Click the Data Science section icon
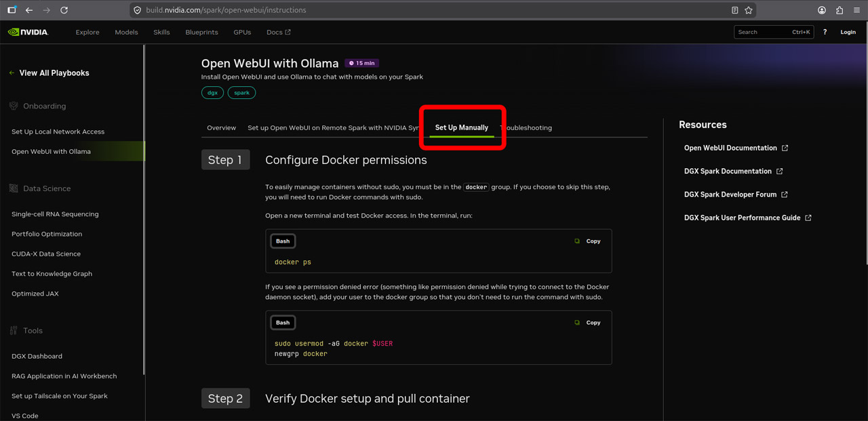This screenshot has height=421, width=868. [14, 188]
